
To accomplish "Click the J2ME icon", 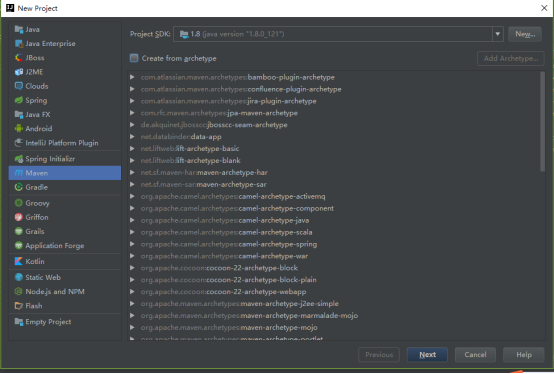I will tap(19, 72).
